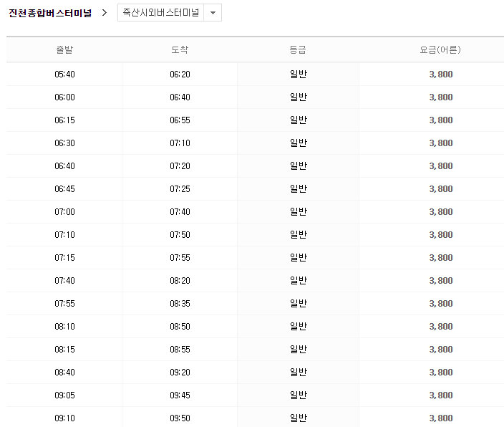Click the dropdown arrow beside 죽산시외버스터미널
Screen dimensions: 504x427
click(213, 13)
